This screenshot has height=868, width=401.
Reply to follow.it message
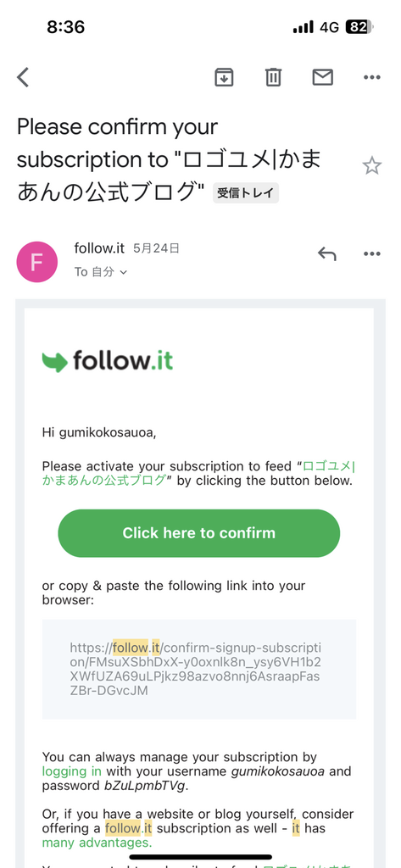[x=326, y=254]
